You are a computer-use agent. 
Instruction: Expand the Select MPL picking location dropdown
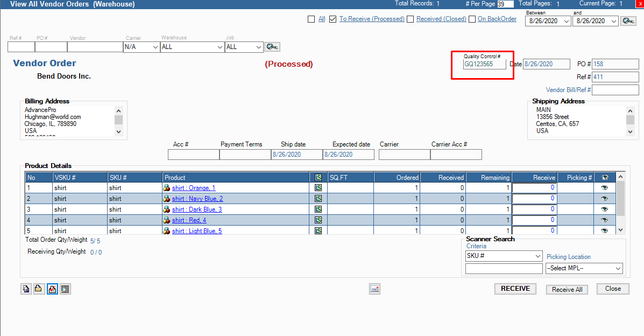584,268
